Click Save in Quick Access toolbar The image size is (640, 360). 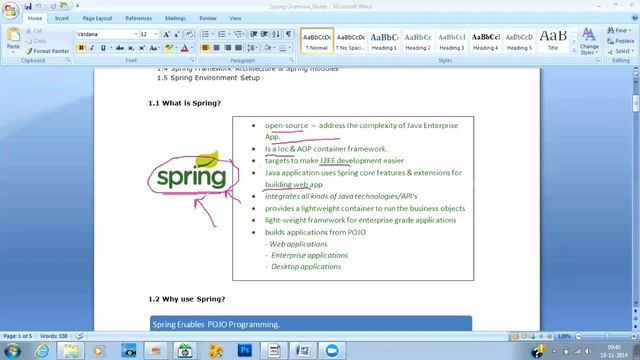point(28,6)
